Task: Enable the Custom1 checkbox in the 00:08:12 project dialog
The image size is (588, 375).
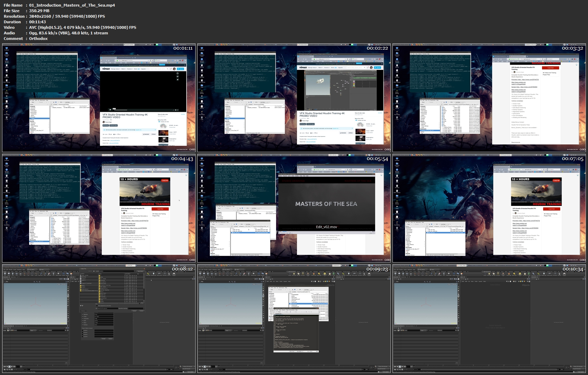Action: (x=82, y=330)
